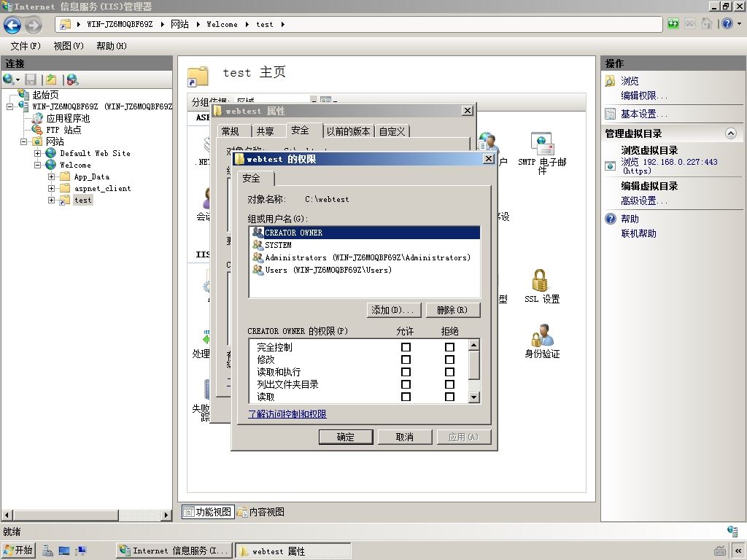Expand the Default Web Site node
Viewport: 747px width, 560px height.
(x=37, y=153)
